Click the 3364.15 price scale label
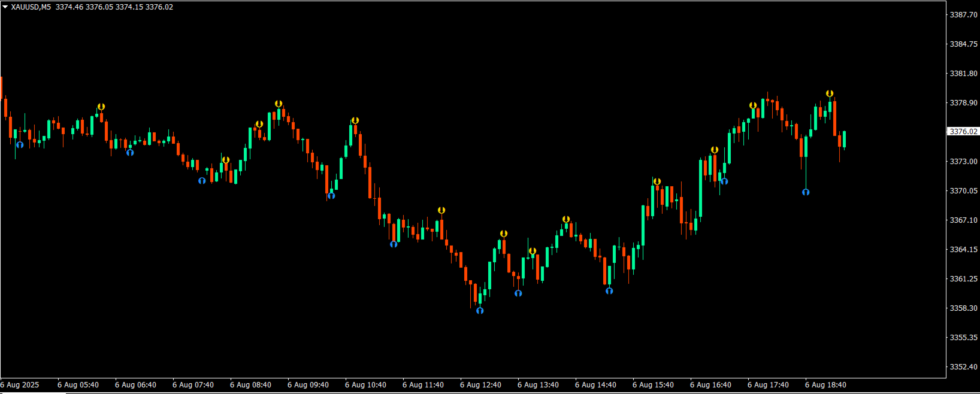 963,249
